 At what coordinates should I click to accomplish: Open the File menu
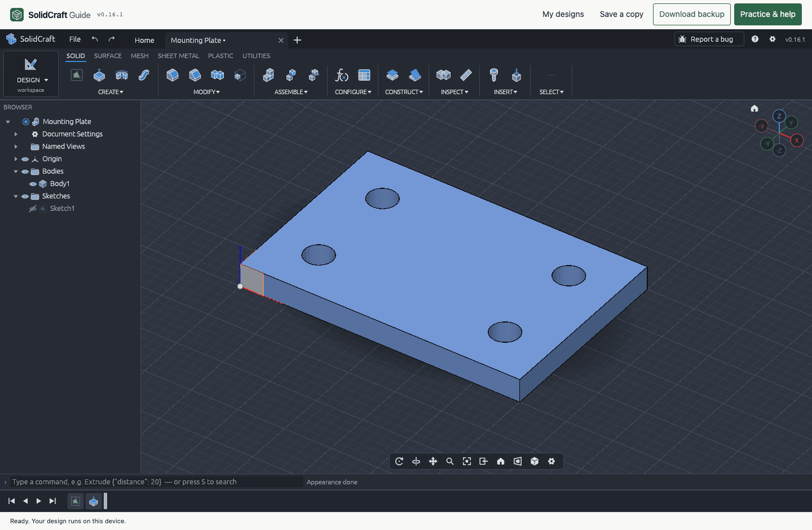pos(75,39)
